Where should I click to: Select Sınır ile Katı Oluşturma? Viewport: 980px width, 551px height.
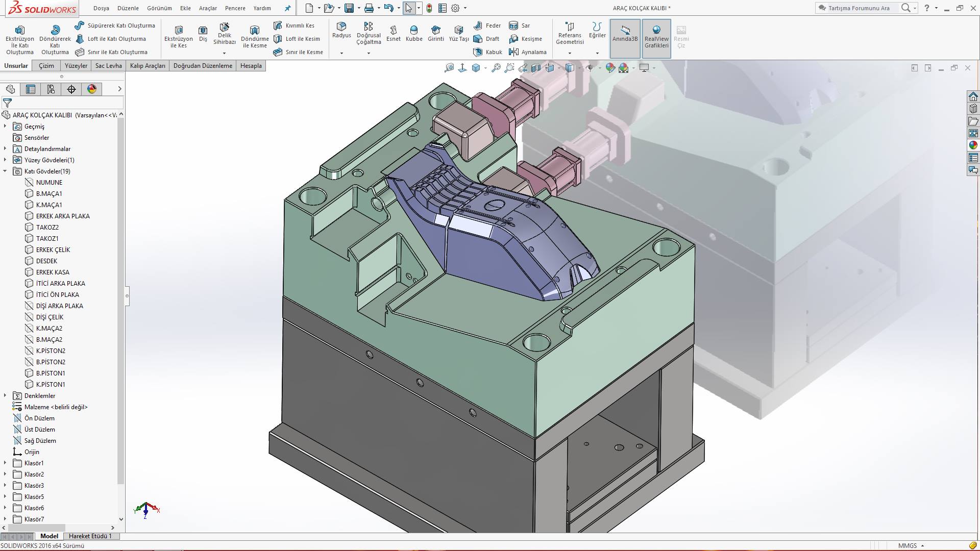[111, 52]
